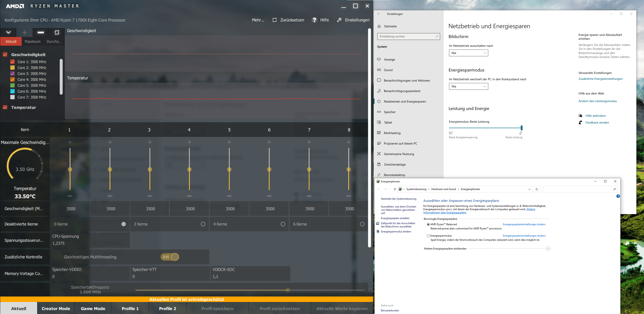Select the Profile 1 tab
The height and width of the screenshot is (314, 644).
point(130,309)
